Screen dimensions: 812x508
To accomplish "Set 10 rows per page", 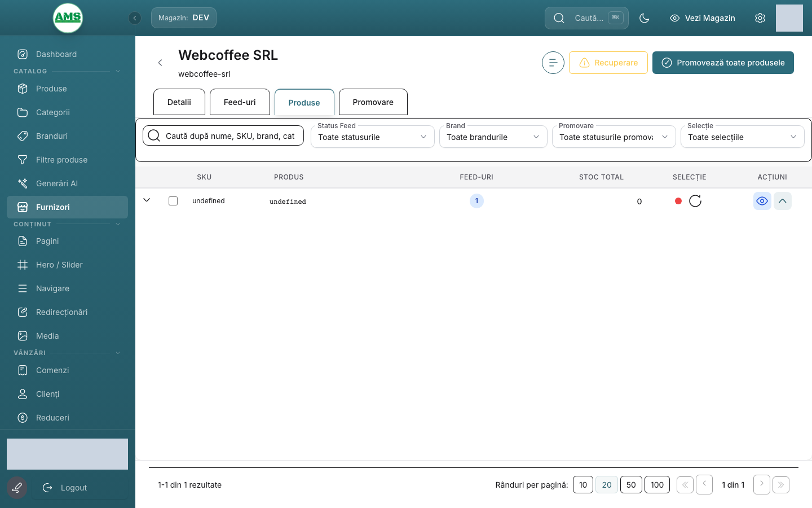I will coord(583,485).
